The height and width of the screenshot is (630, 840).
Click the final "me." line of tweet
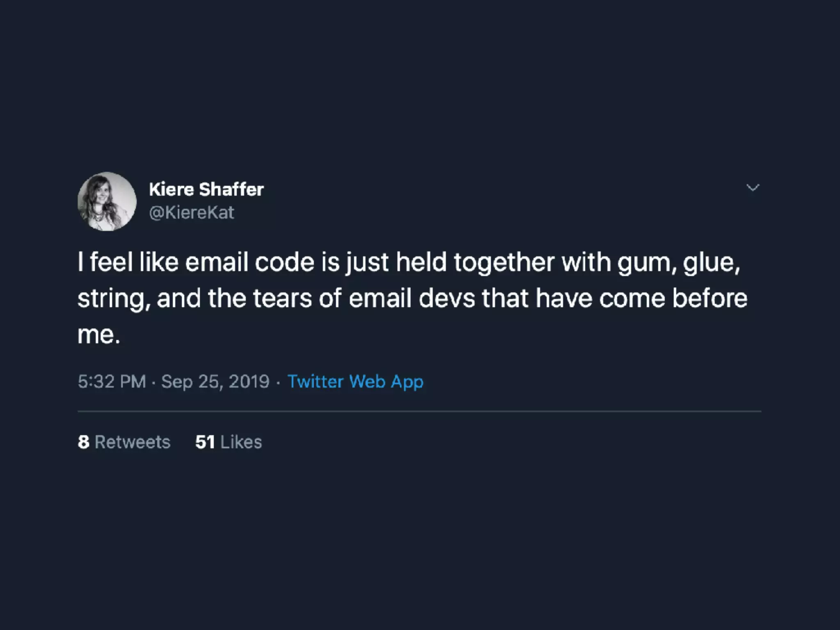tap(99, 335)
